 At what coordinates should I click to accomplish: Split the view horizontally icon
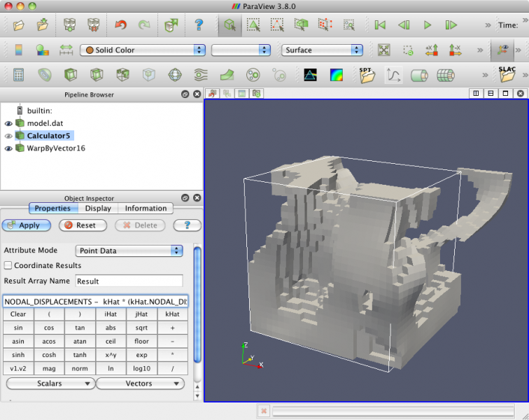476,94
